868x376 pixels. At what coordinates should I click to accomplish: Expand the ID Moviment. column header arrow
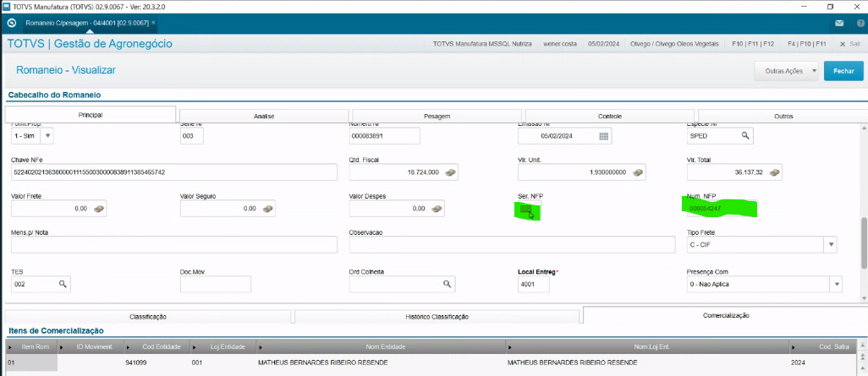click(x=62, y=346)
